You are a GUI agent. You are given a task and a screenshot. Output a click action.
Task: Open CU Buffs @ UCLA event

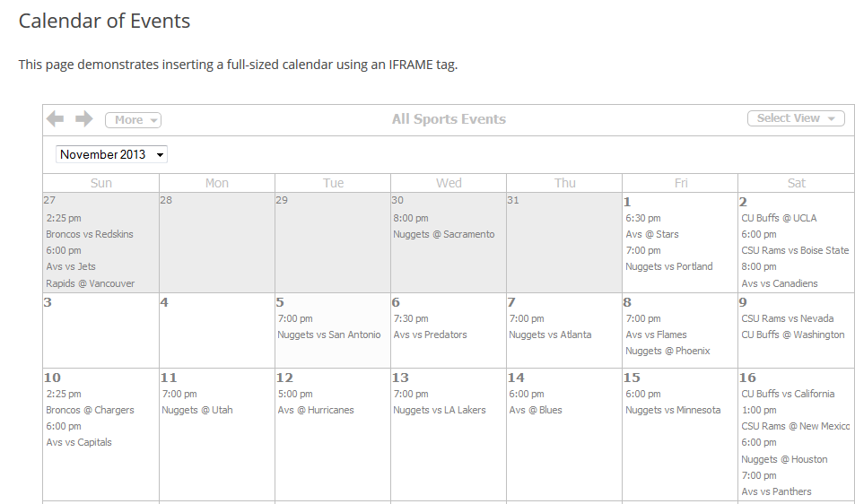coord(779,218)
